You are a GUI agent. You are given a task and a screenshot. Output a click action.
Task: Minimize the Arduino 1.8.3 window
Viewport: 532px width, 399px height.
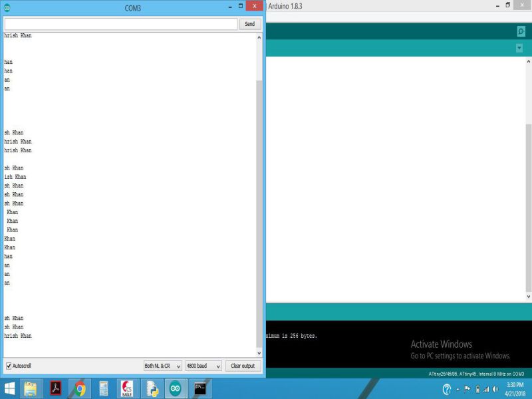coord(497,6)
